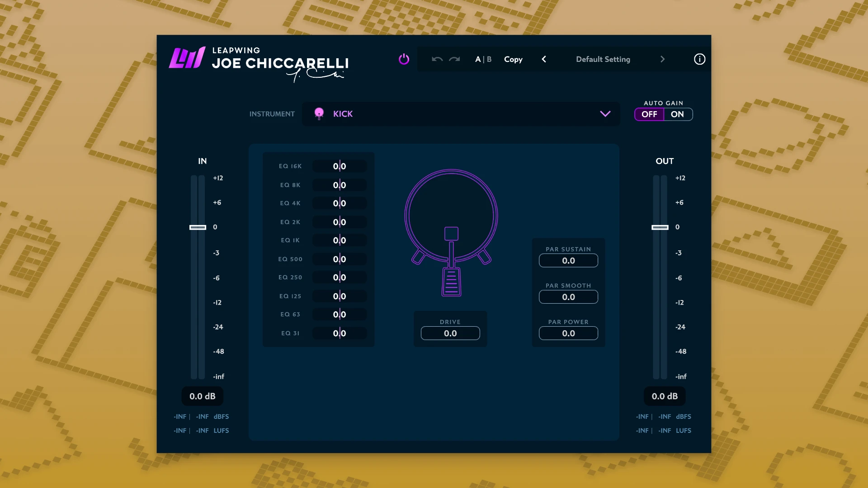Click the EQ 31 value field
The width and height of the screenshot is (868, 488).
point(340,333)
